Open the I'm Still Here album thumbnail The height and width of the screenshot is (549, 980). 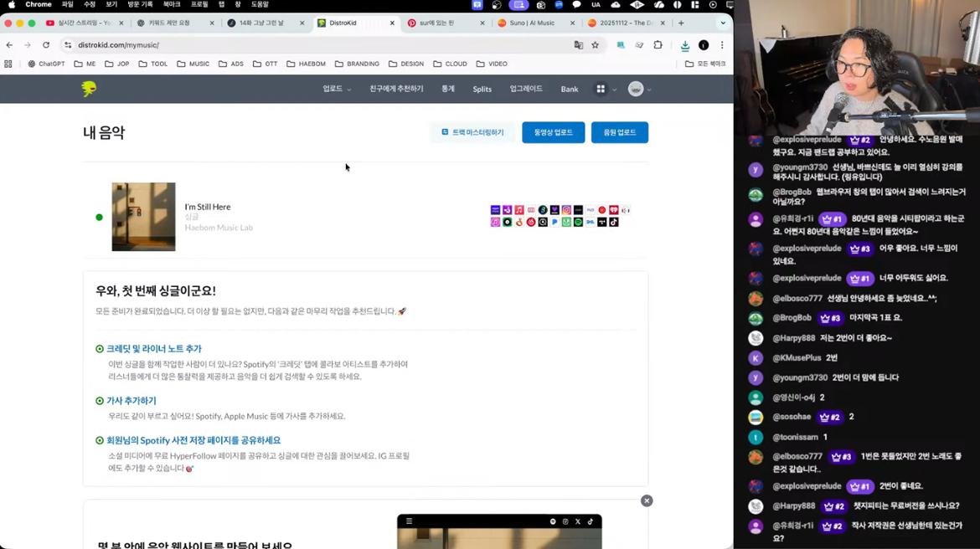point(143,217)
